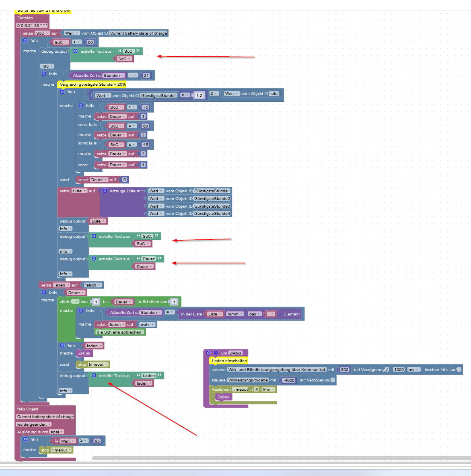Open the SoC variable dropdown in 'setze SoC auf'
Image resolution: width=471 pixels, height=476 pixels.
click(42, 33)
